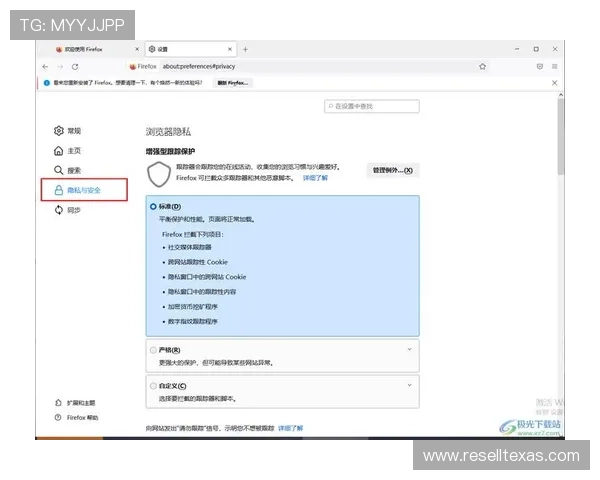Open extensions and themes in sidebar
This screenshot has height=480, width=600.
pyautogui.click(x=75, y=403)
